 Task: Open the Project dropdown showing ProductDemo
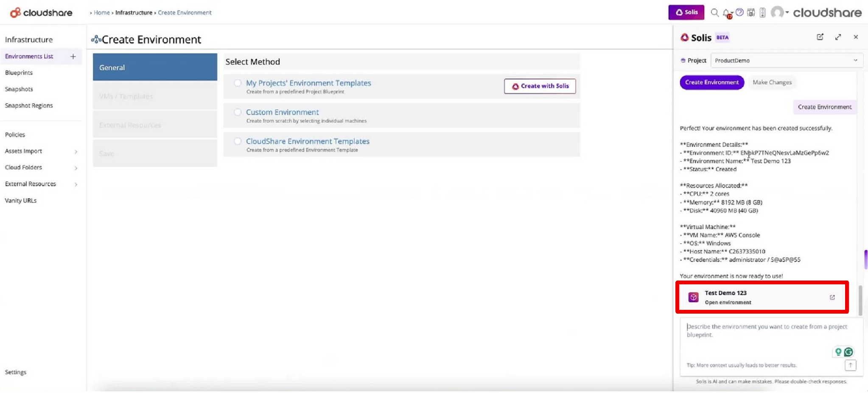pos(786,60)
